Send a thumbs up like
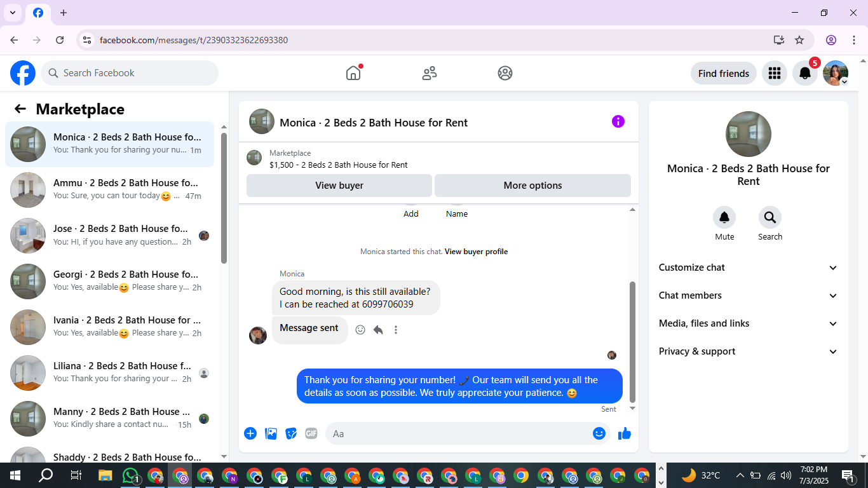This screenshot has height=488, width=868. (625, 433)
